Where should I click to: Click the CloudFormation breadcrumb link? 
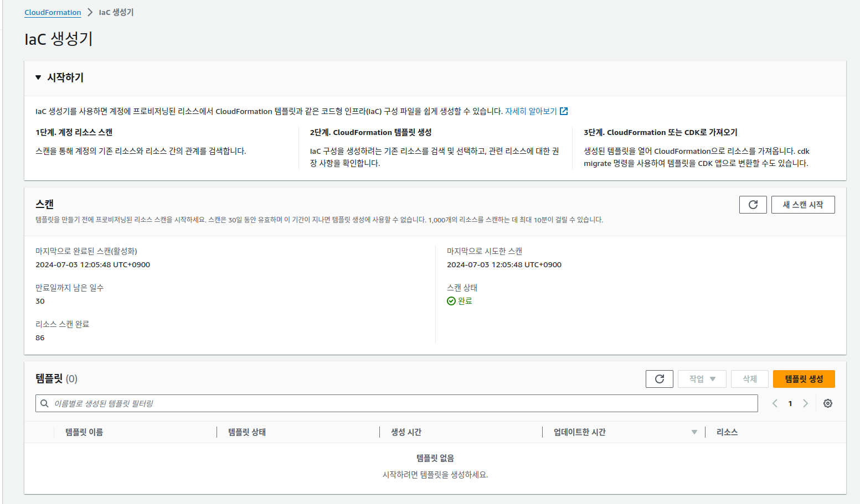point(53,12)
